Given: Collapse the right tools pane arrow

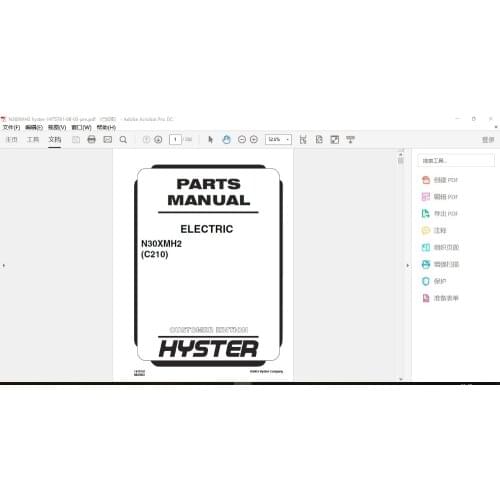Looking at the screenshot, I should pos(408,266).
